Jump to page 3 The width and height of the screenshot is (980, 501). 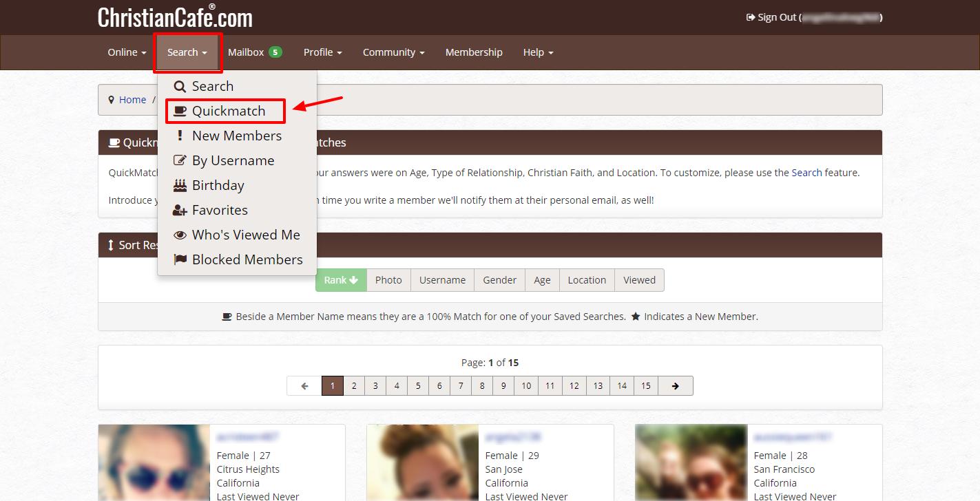[375, 386]
